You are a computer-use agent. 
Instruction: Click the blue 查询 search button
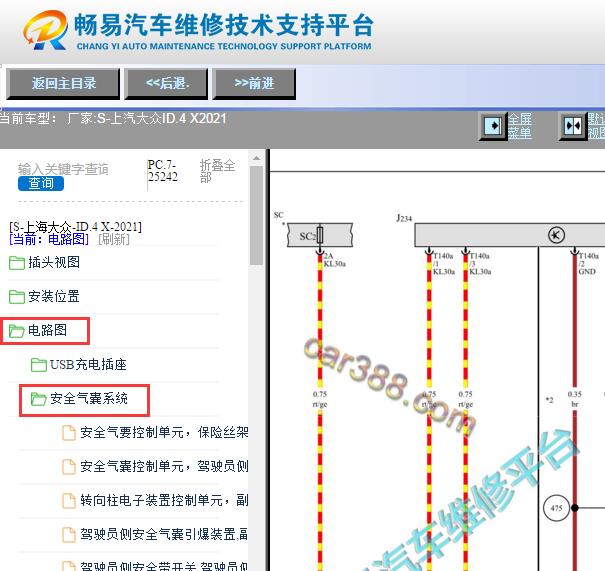pos(41,183)
